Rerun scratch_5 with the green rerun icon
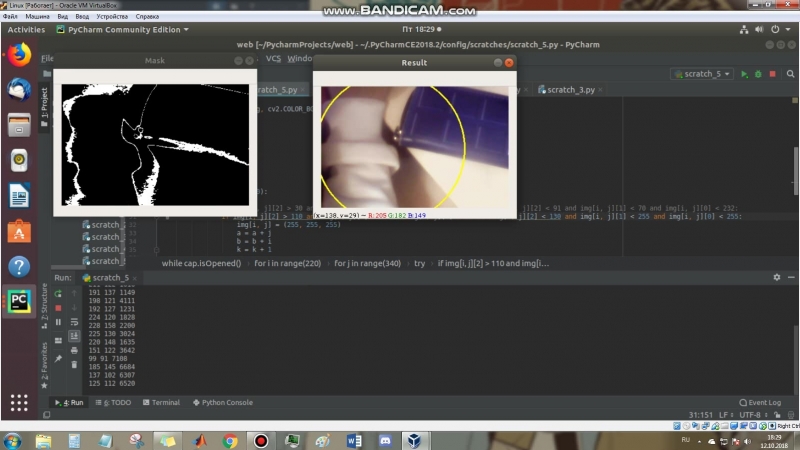Image resolution: width=800 pixels, height=450 pixels. coord(58,294)
